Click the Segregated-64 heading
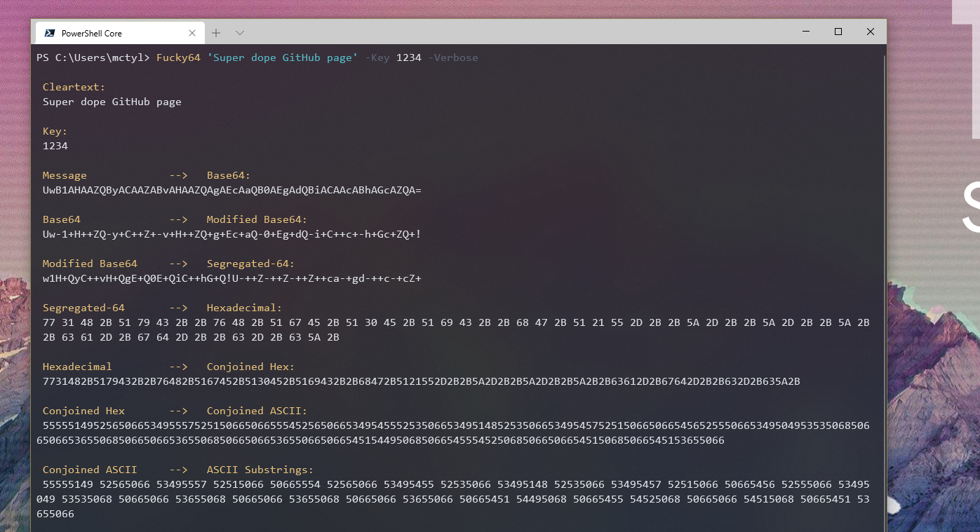Image resolution: width=980 pixels, height=532 pixels. tap(84, 307)
